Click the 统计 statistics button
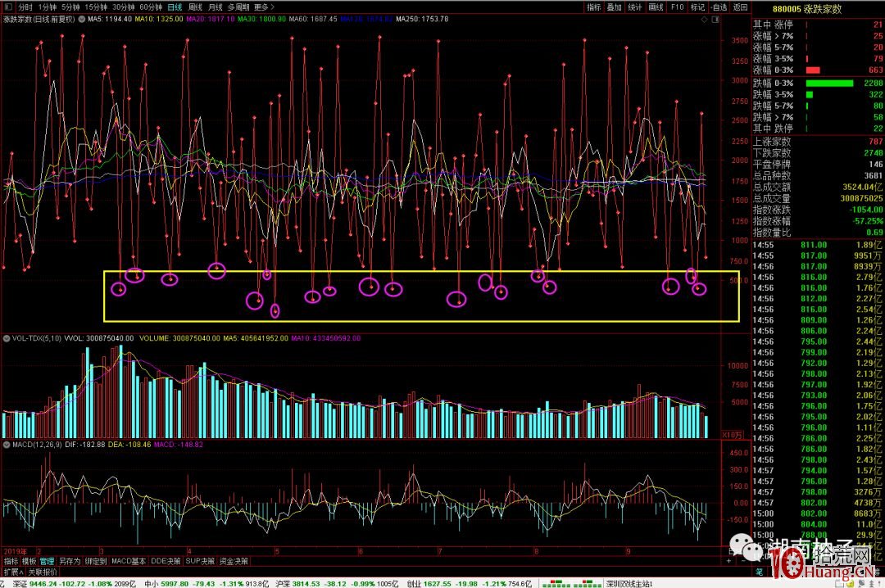Screen dimensions: 885x588 tap(635, 7)
